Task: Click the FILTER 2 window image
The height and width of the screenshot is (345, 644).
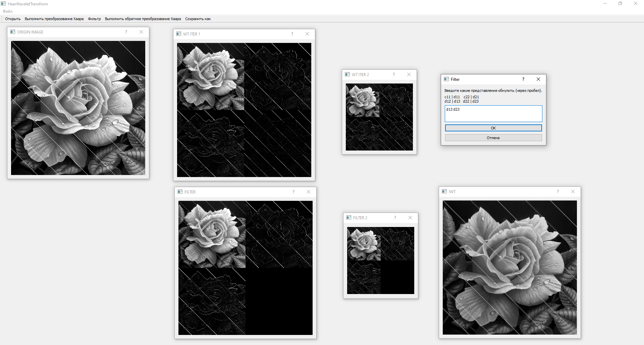Action: (x=381, y=261)
